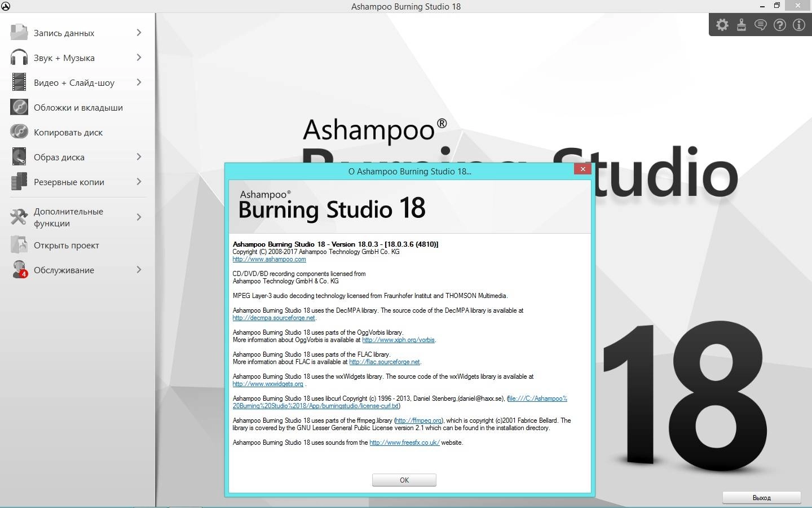The image size is (812, 508).
Task: Select the Резервные копии menu entry
Action: [77, 182]
